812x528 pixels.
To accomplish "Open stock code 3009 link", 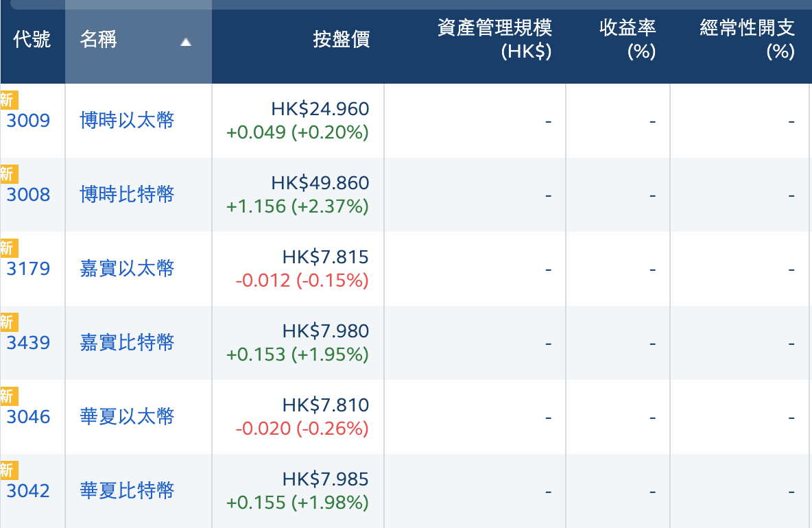I will pyautogui.click(x=29, y=121).
